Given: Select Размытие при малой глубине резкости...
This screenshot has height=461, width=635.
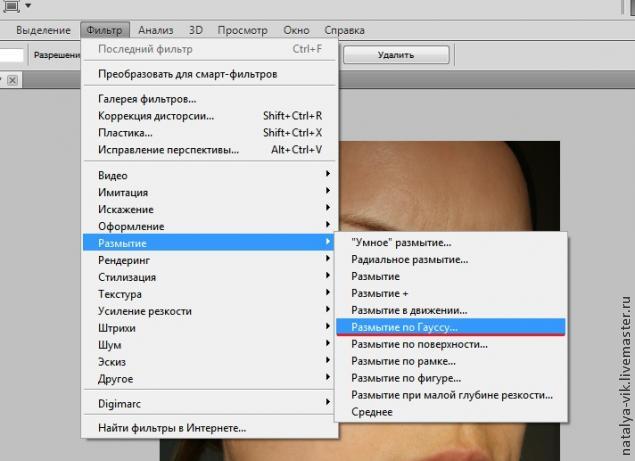Looking at the screenshot, I should (451, 395).
